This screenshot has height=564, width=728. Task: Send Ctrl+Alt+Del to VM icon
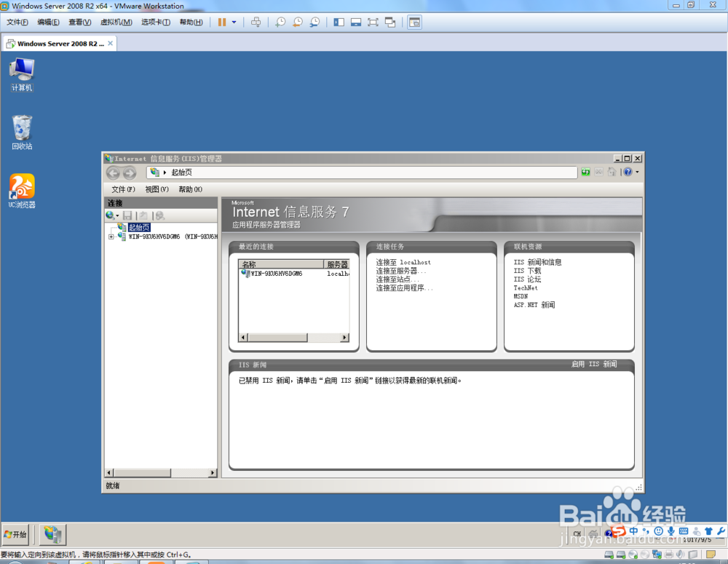[256, 22]
